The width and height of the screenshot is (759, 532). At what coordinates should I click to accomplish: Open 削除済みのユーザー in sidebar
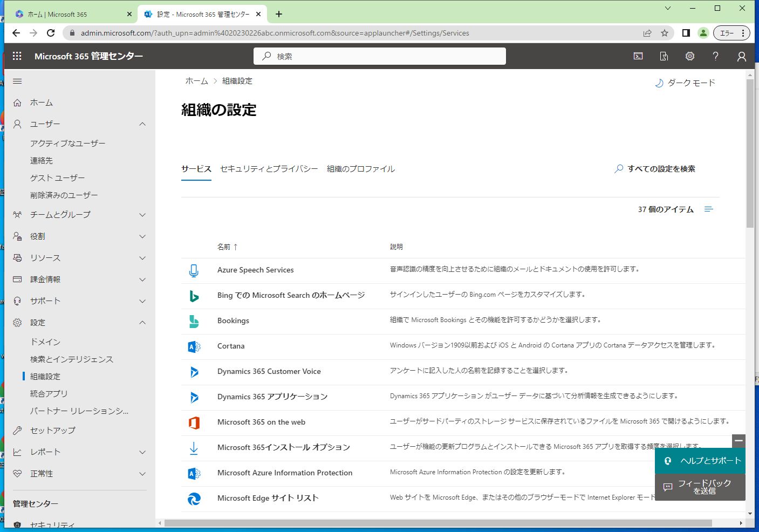[x=64, y=195]
